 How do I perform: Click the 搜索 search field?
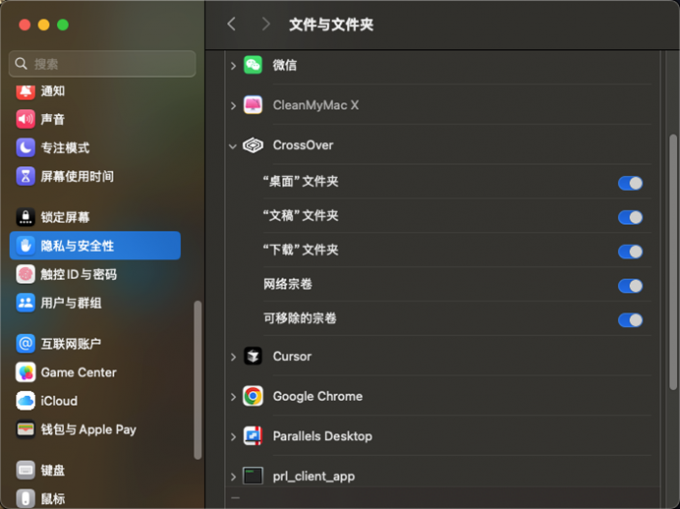[102, 64]
